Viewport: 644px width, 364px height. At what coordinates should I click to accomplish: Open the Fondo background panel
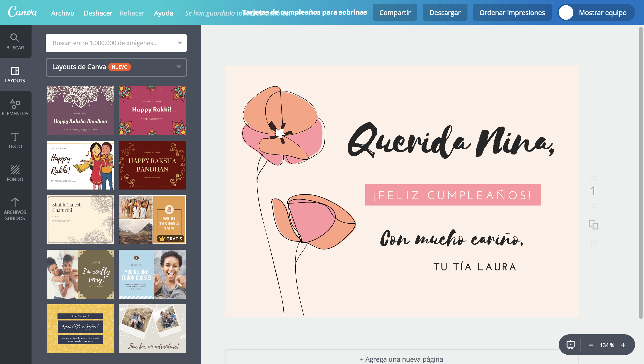coord(15,173)
